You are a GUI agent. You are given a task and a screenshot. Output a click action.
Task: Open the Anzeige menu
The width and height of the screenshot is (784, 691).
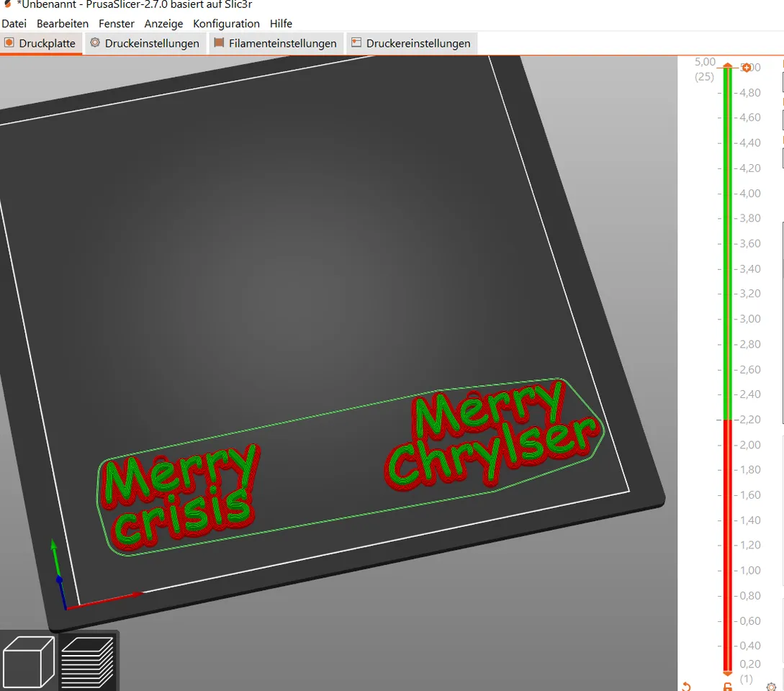point(163,24)
